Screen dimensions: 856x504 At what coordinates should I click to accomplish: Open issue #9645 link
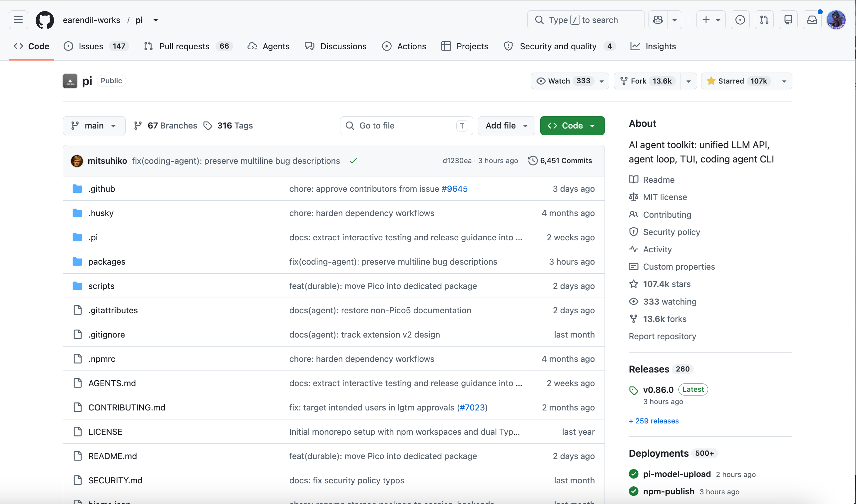(x=454, y=189)
